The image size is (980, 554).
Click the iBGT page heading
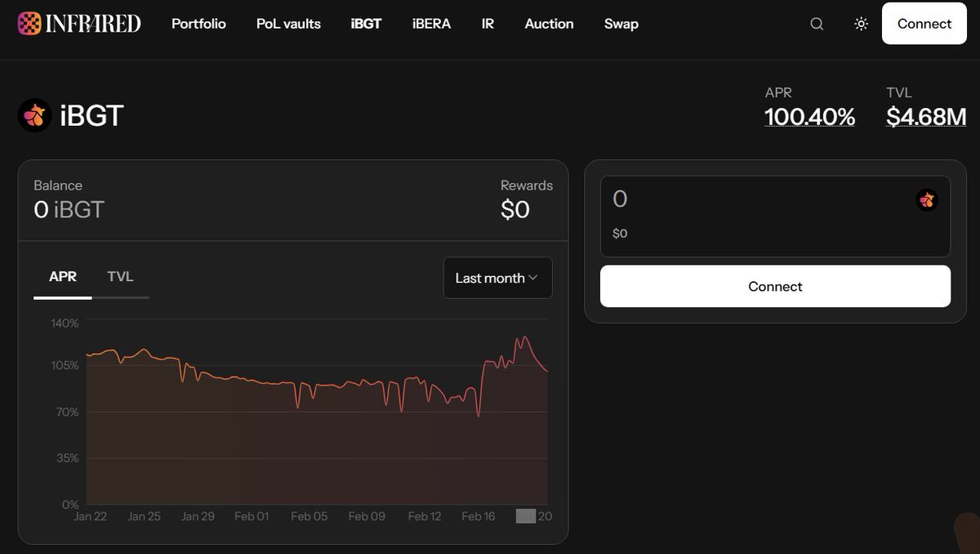[91, 115]
